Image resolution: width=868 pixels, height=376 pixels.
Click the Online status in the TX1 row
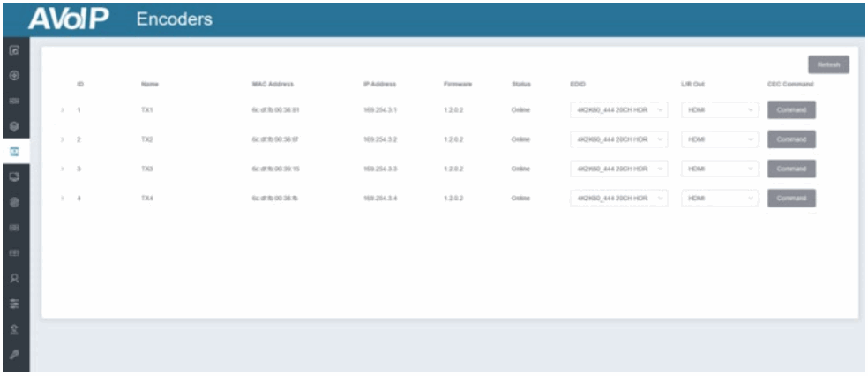point(520,110)
